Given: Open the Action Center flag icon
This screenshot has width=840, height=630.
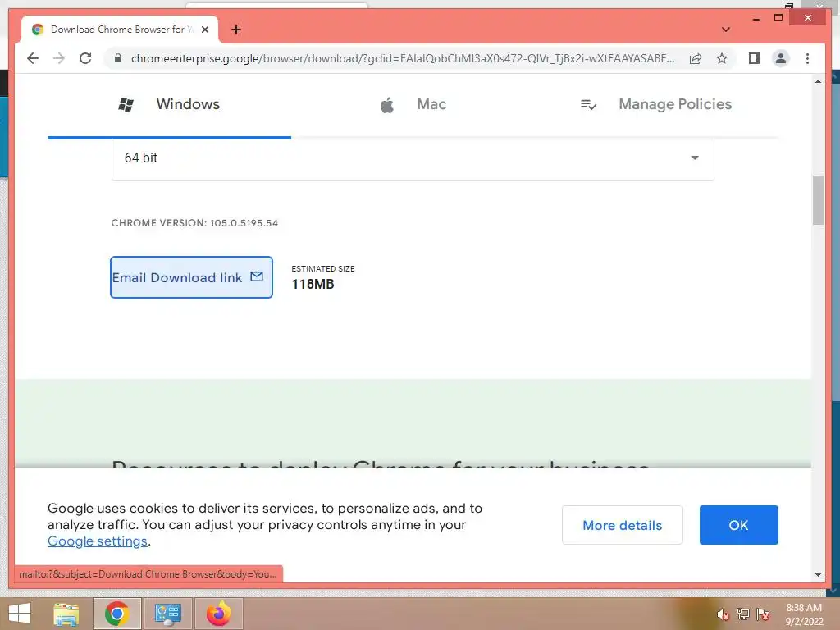Looking at the screenshot, I should [x=762, y=614].
